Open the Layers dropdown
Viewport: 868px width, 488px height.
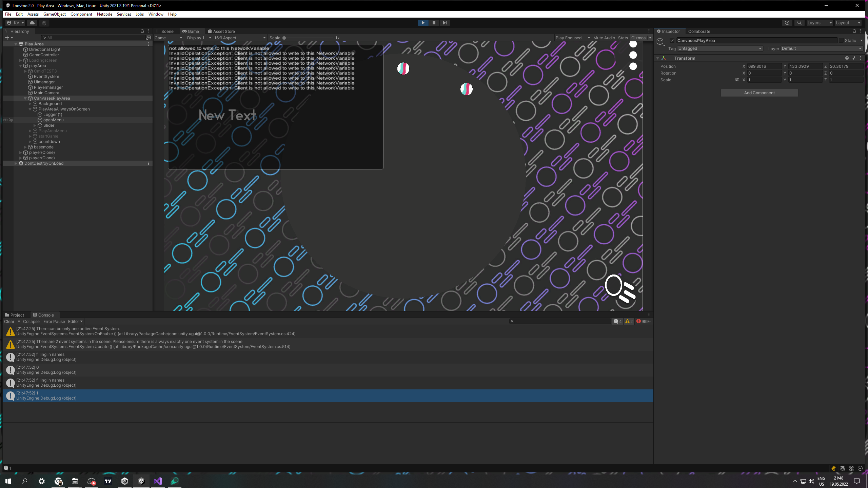819,23
